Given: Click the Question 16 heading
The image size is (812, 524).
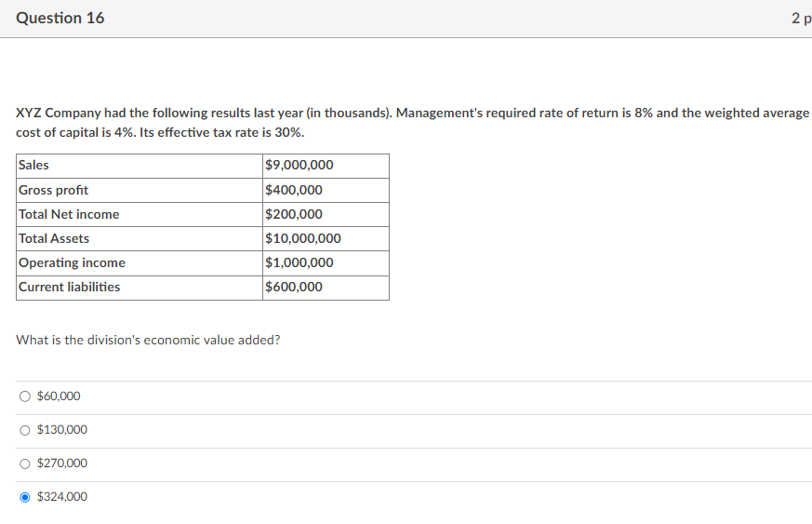Looking at the screenshot, I should click(60, 18).
